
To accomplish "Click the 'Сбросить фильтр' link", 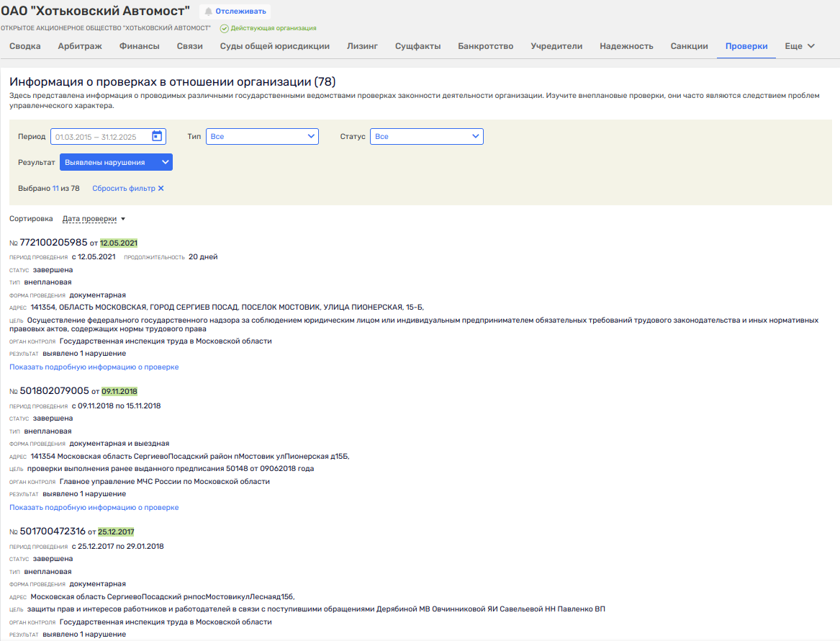I will (124, 188).
